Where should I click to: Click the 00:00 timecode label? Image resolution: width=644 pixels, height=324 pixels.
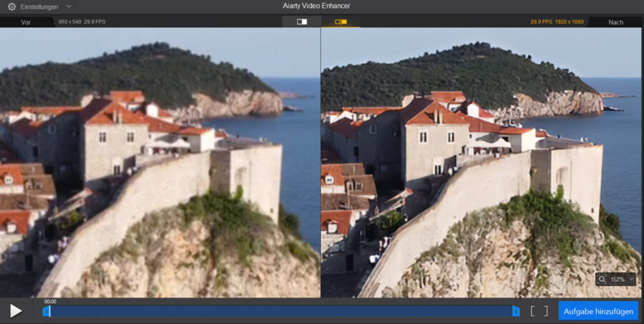pos(50,301)
